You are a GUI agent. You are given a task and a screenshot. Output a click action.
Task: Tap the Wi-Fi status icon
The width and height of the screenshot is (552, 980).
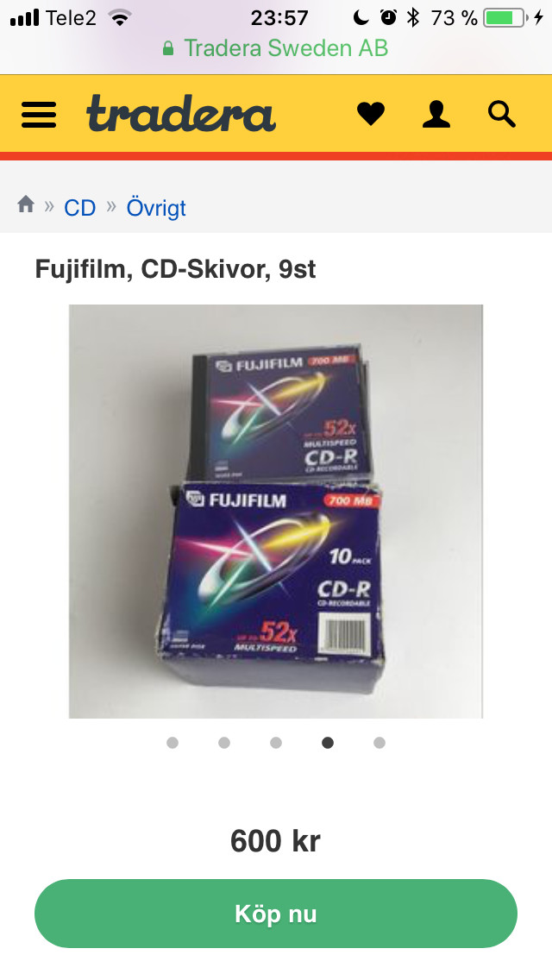click(x=119, y=17)
